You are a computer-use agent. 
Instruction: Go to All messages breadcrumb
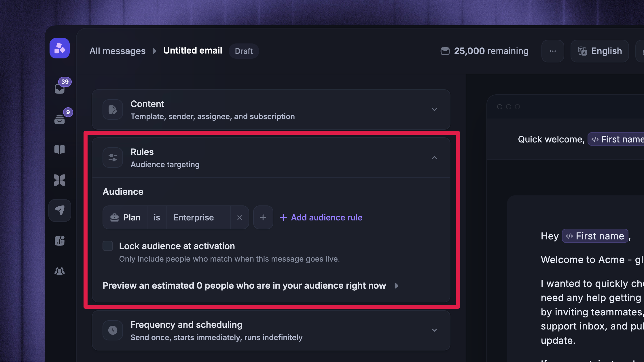coord(118,51)
